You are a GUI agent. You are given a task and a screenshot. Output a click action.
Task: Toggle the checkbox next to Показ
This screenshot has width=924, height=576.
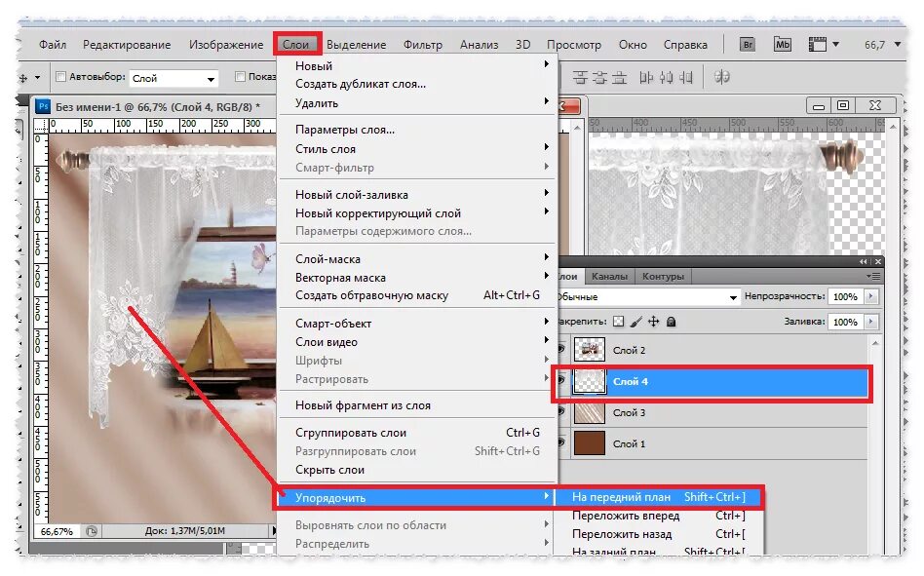pyautogui.click(x=240, y=77)
